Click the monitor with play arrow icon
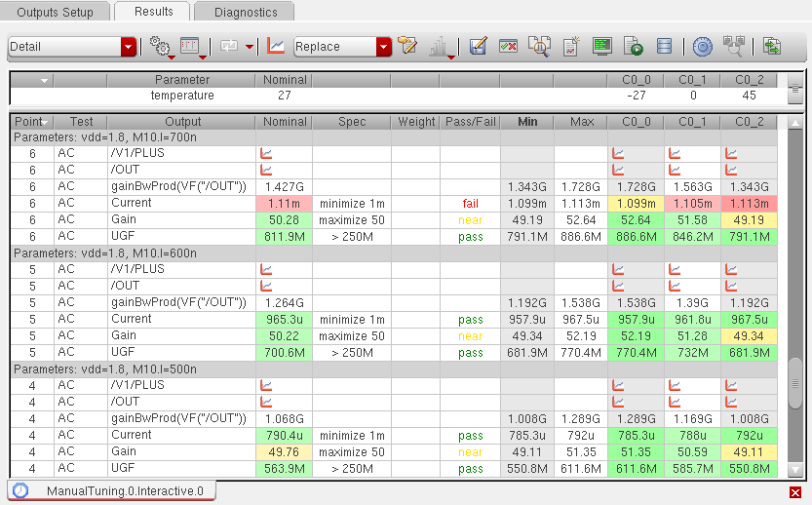 634,46
